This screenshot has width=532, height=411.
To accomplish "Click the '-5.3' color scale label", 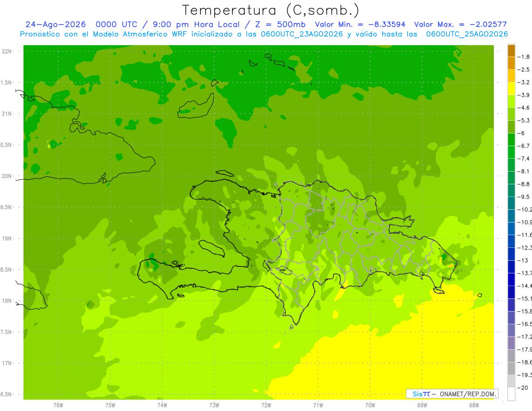I will [x=524, y=121].
